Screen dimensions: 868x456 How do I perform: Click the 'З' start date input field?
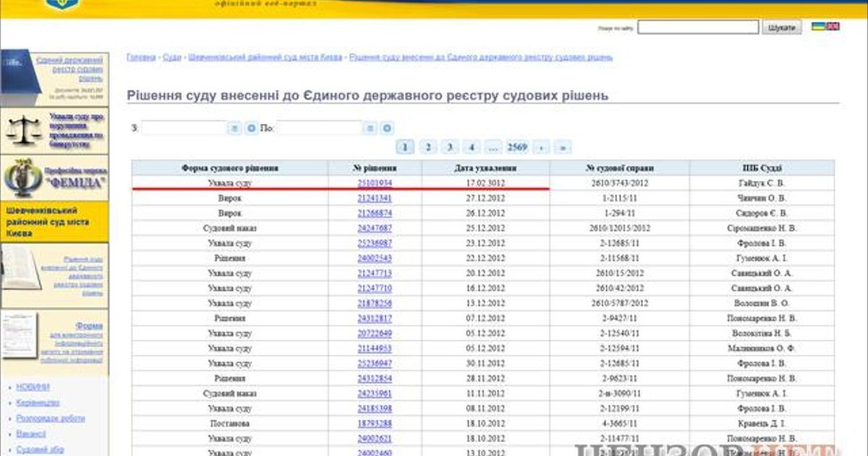(x=184, y=128)
